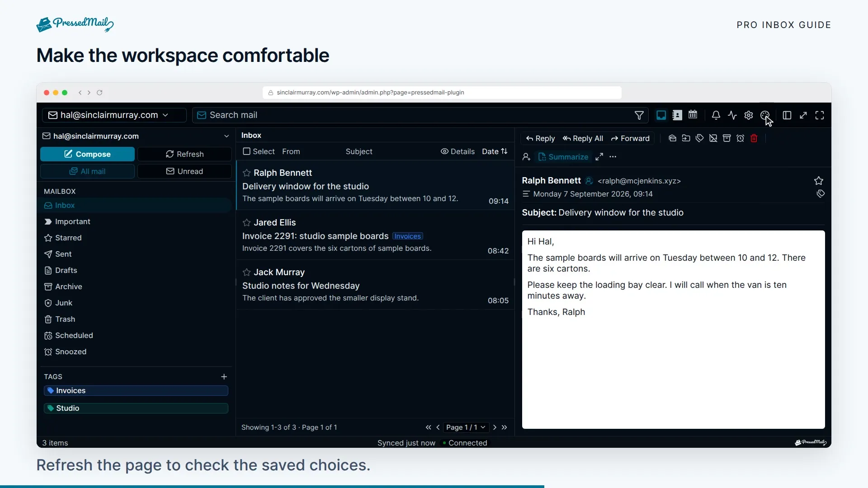The height and width of the screenshot is (488, 868).
Task: Open the contacts address book icon
Action: pos(677,115)
